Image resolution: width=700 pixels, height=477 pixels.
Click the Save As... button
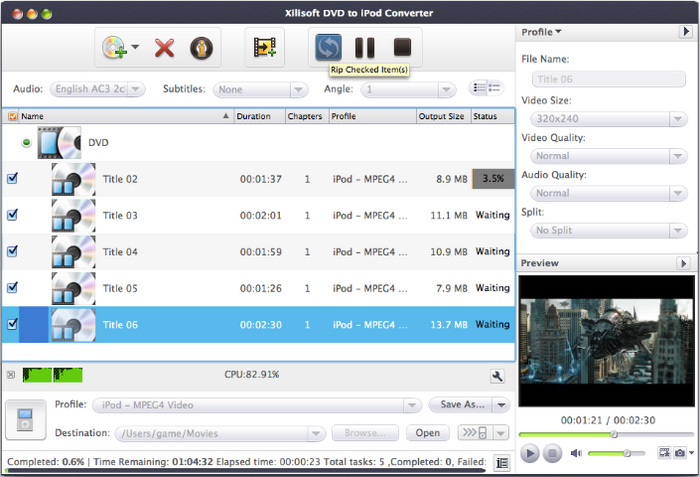click(x=460, y=405)
